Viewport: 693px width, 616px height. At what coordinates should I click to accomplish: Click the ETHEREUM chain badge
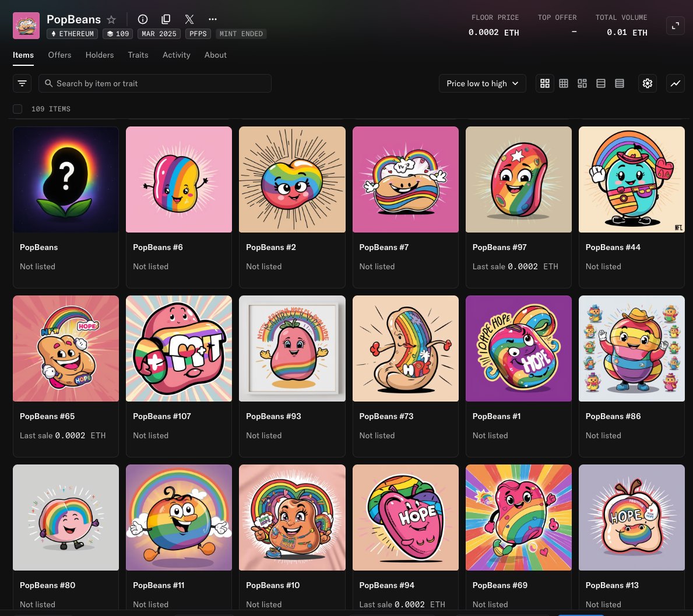[x=72, y=34]
